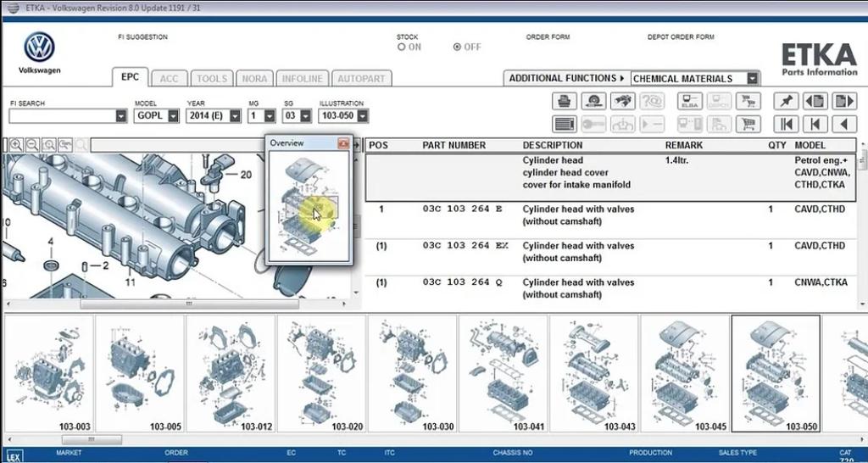Open thumbnail illustration 103-020
The width and height of the screenshot is (868, 463).
pyautogui.click(x=321, y=374)
